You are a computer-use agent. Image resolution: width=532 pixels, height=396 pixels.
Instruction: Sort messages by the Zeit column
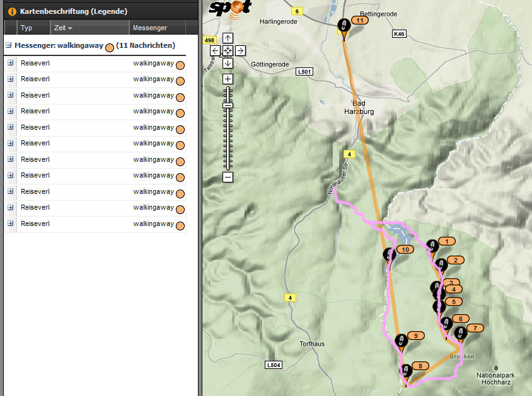click(63, 28)
